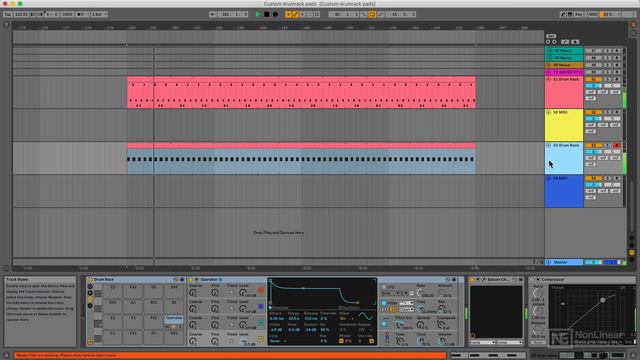640x360 pixels.
Task: Collapse the Operator device triangle
Action: point(196,280)
